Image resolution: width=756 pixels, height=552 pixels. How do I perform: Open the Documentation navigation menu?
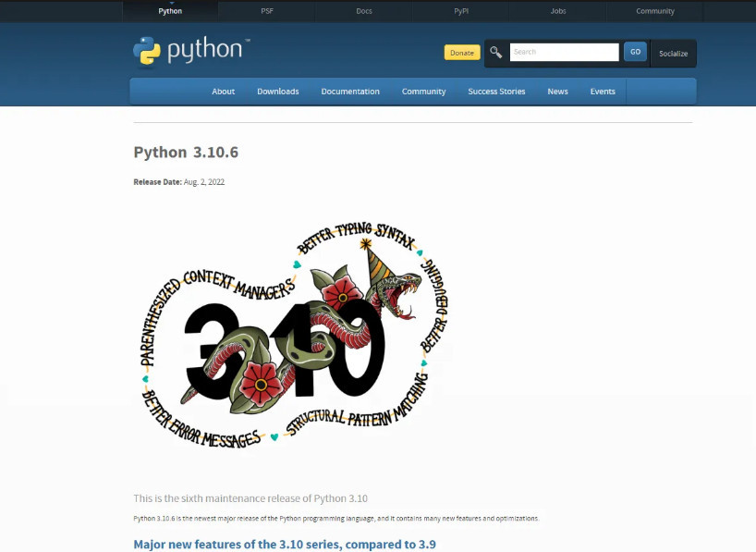[350, 92]
